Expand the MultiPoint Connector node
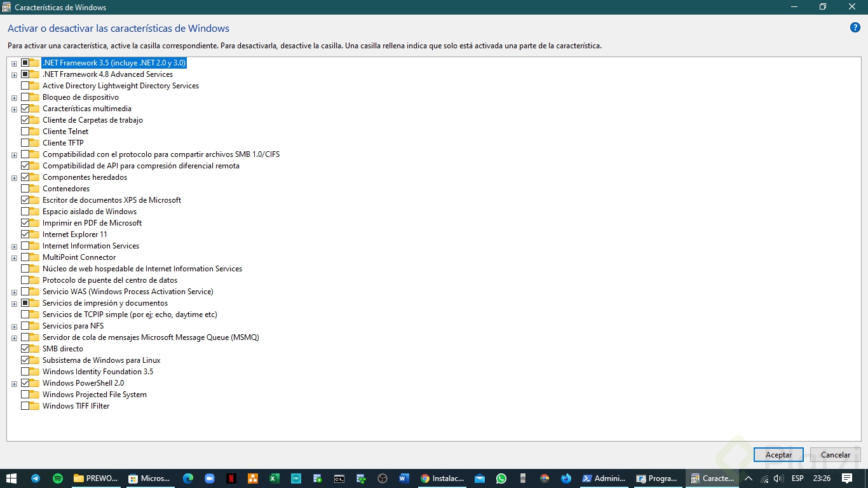Screen dimensions: 868x488 tap(14, 258)
